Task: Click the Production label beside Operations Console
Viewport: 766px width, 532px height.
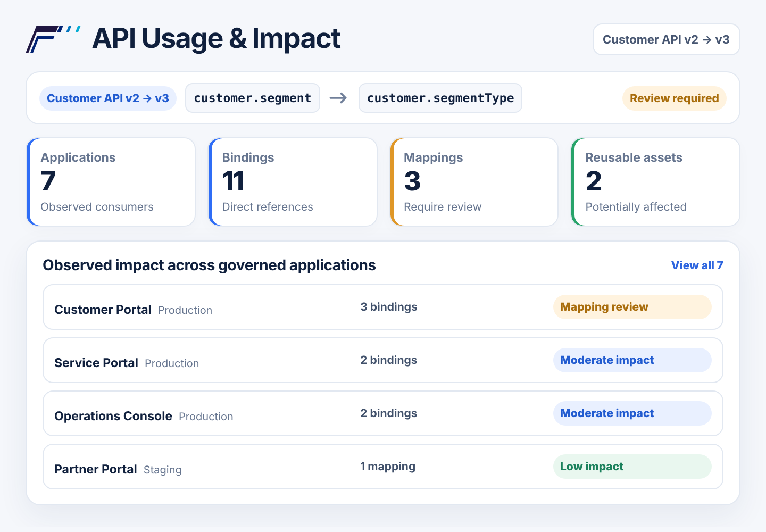Action: 206,417
